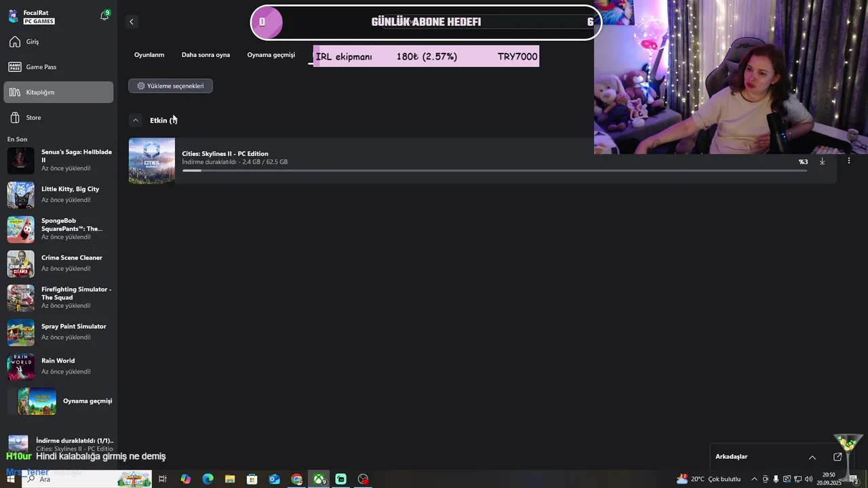Open Spray Paint Simulator in sidebar
Viewport: 868px width, 488px height.
(x=59, y=332)
